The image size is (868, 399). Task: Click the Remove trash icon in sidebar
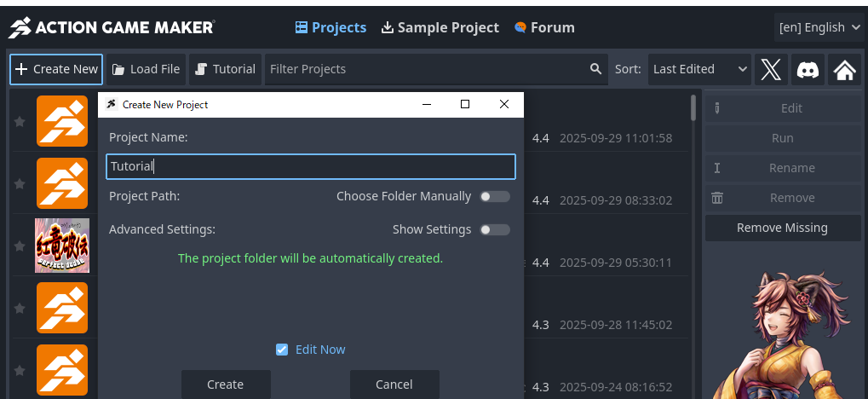click(x=717, y=198)
